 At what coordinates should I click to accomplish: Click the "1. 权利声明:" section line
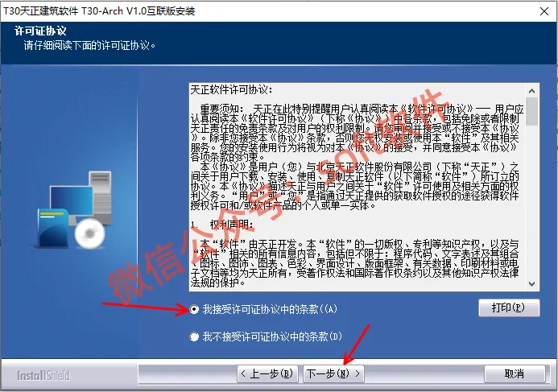click(x=222, y=225)
